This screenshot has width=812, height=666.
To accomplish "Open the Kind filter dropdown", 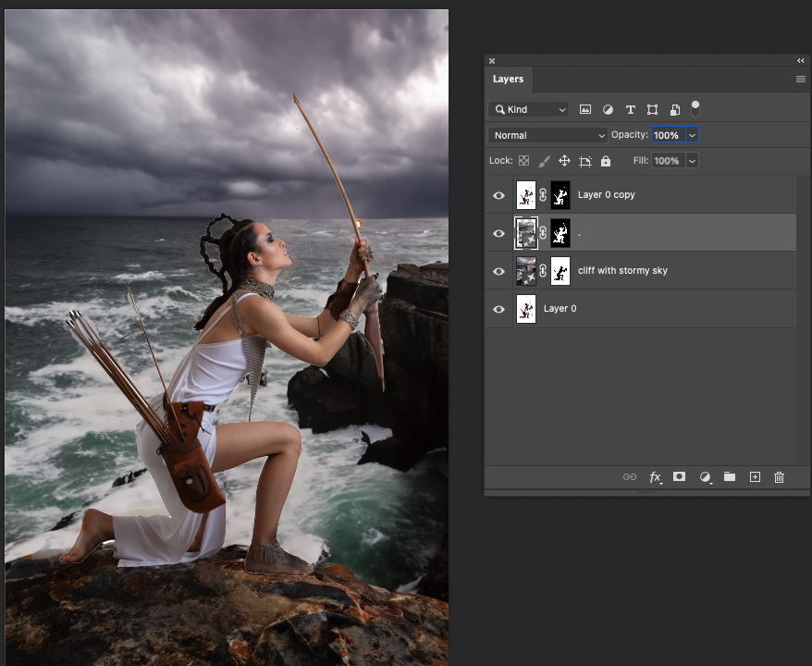I will 528,108.
